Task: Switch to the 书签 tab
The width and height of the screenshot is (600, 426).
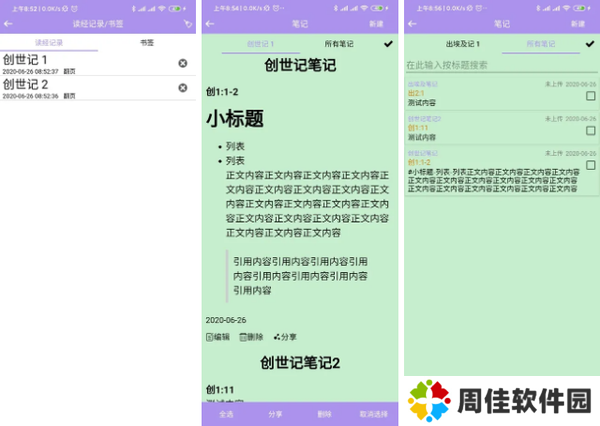Action: 147,42
